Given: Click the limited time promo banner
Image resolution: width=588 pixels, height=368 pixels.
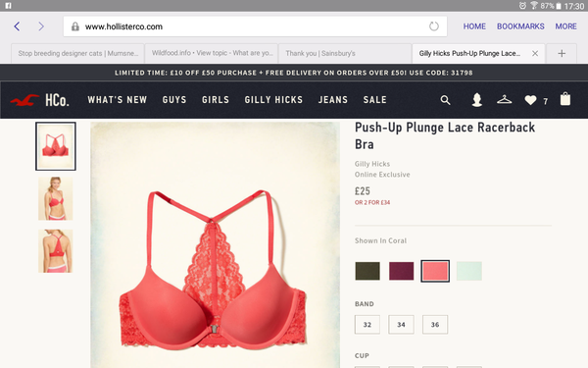Looking at the screenshot, I should (x=294, y=73).
